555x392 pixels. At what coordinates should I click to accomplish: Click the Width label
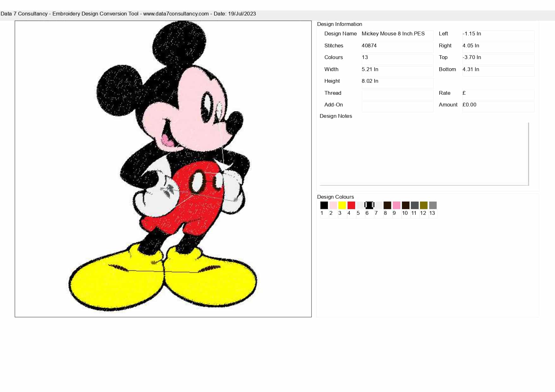[331, 69]
